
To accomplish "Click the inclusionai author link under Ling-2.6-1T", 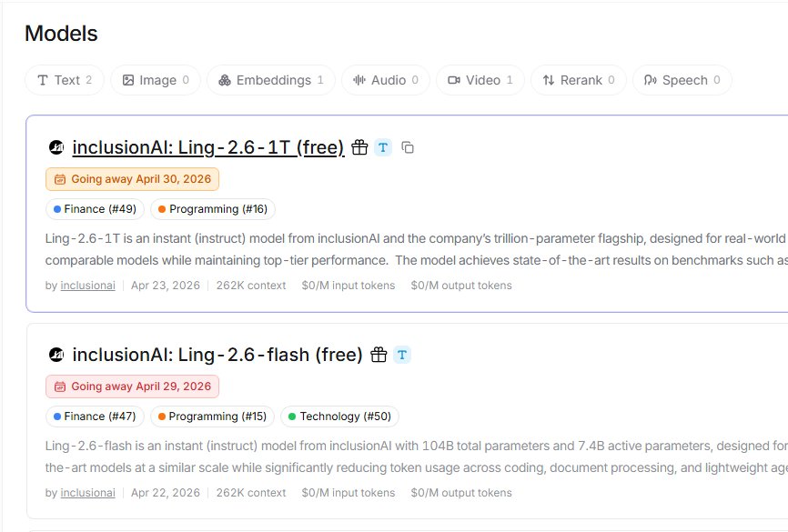I will point(88,286).
